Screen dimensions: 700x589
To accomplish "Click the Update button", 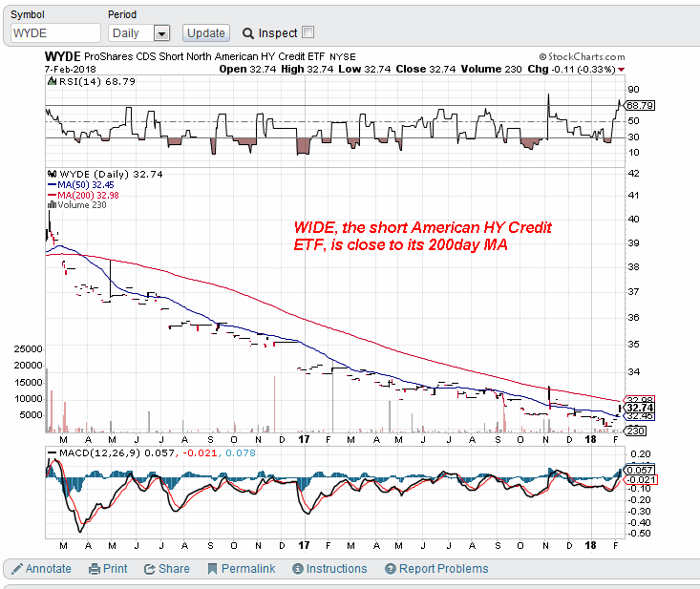I will point(206,33).
